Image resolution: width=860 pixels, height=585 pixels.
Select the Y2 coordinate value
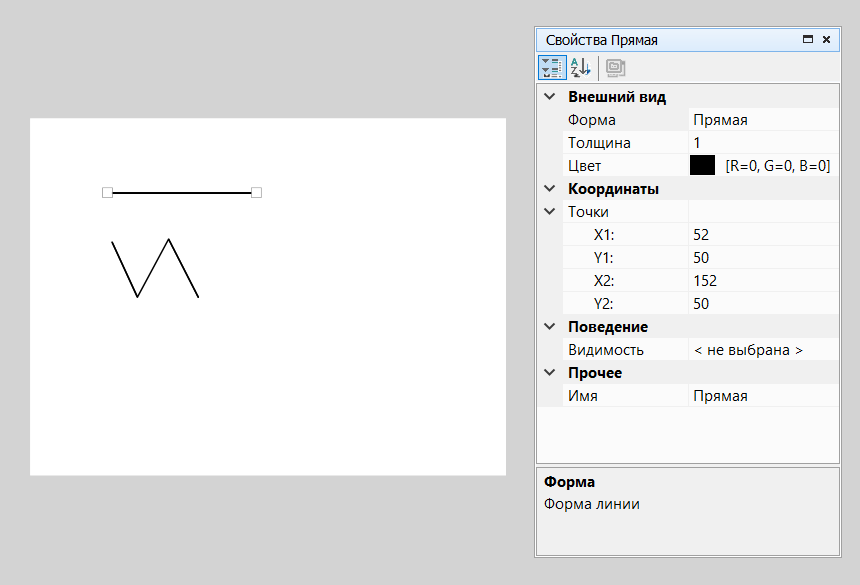click(x=762, y=304)
